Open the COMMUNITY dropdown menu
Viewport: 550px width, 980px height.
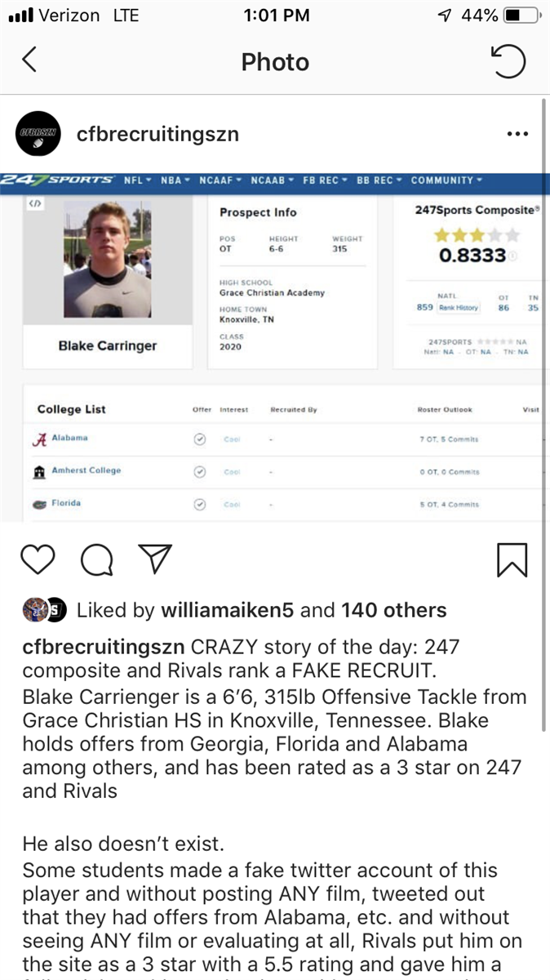tap(446, 180)
